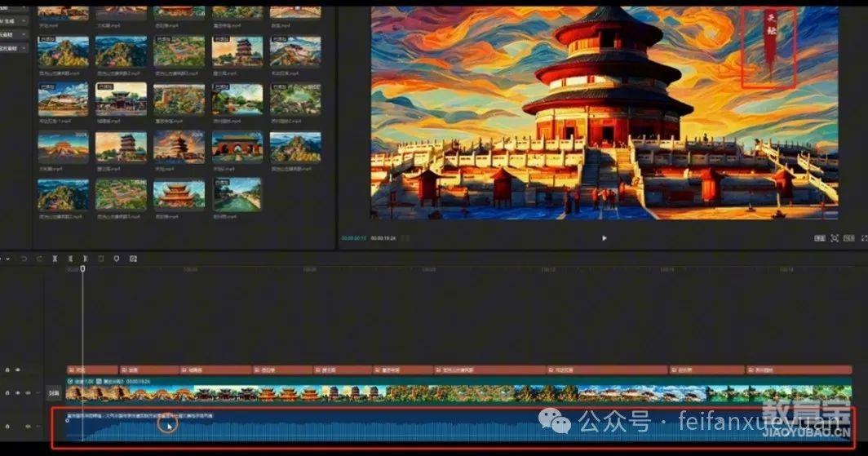Click the playhead handle on timeline ruler
The width and height of the screenshot is (868, 456).
pyautogui.click(x=82, y=268)
